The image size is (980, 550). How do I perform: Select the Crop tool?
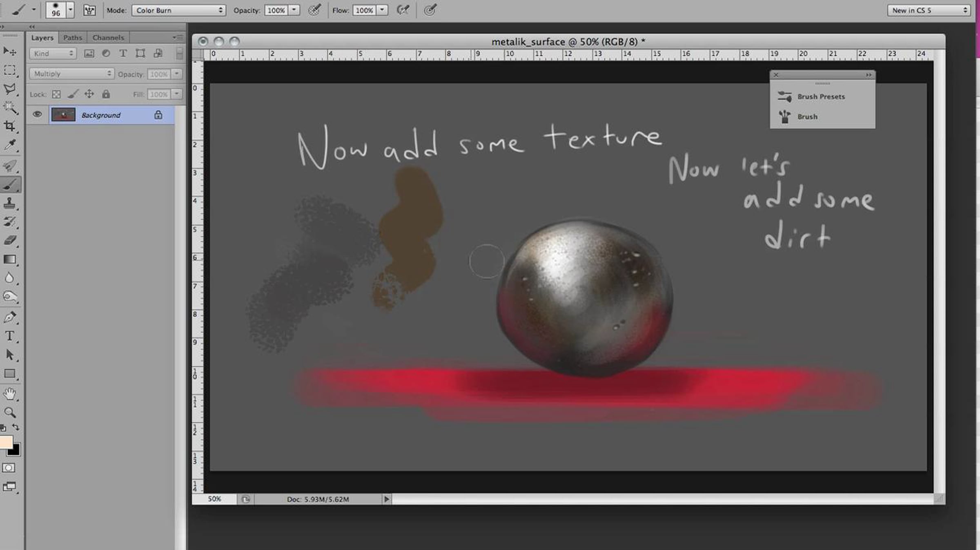point(10,126)
